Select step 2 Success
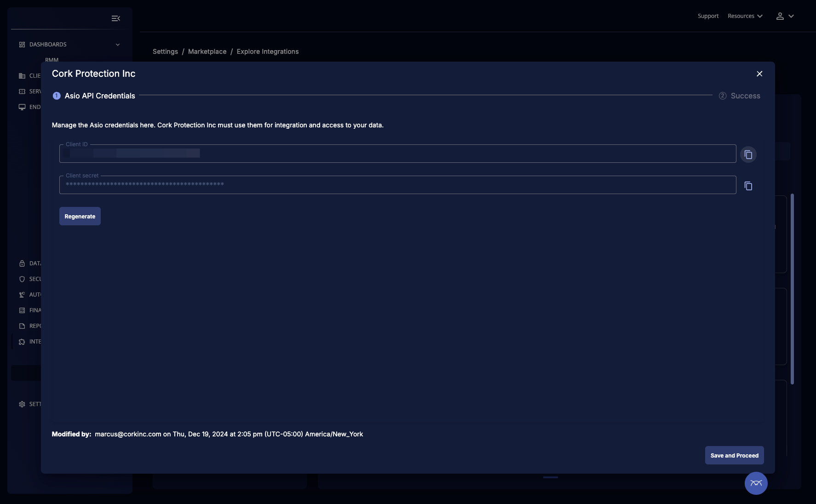816x504 pixels. pyautogui.click(x=740, y=96)
